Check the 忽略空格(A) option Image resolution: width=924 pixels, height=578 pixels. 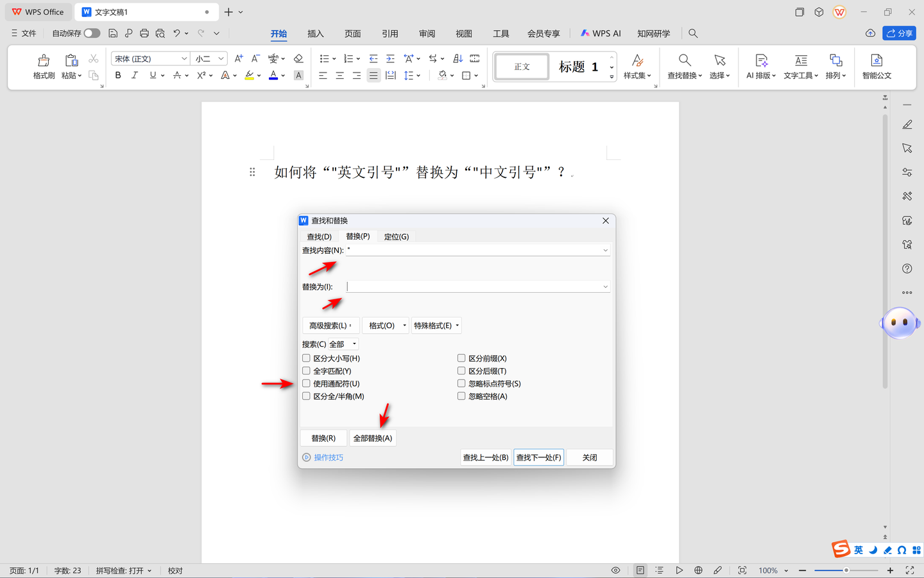pyautogui.click(x=461, y=396)
